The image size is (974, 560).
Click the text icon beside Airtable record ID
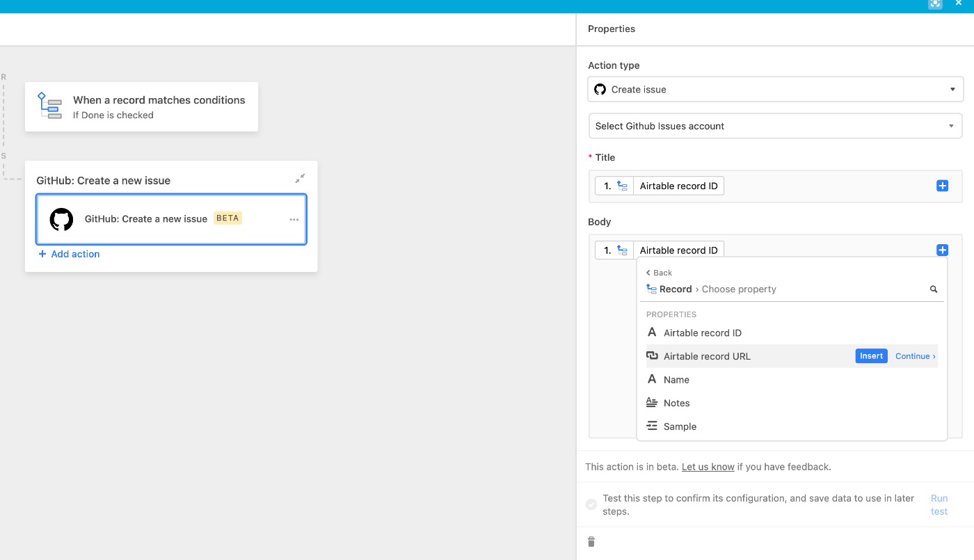(x=652, y=333)
